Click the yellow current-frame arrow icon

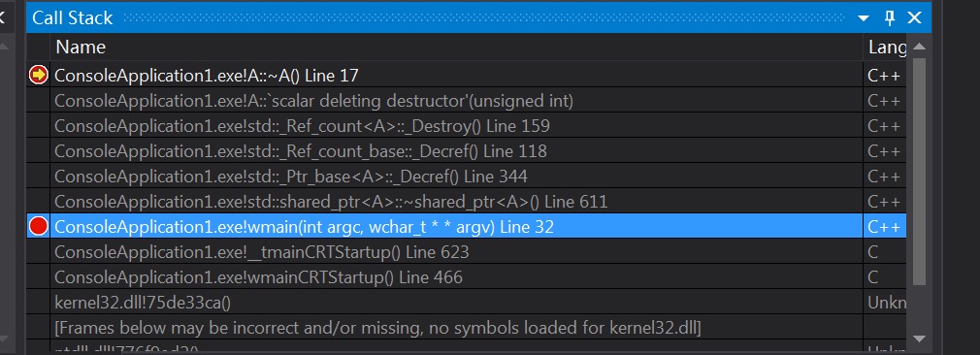click(39, 75)
